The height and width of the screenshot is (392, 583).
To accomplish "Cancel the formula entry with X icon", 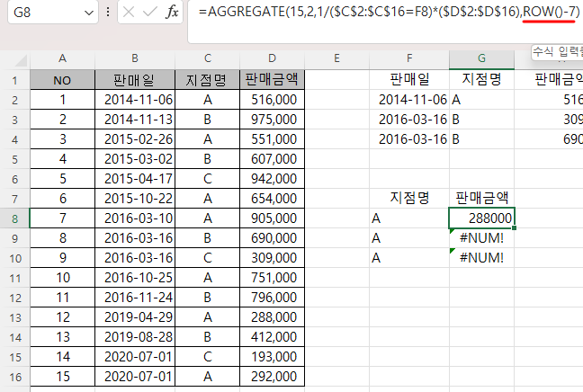I will tap(129, 13).
